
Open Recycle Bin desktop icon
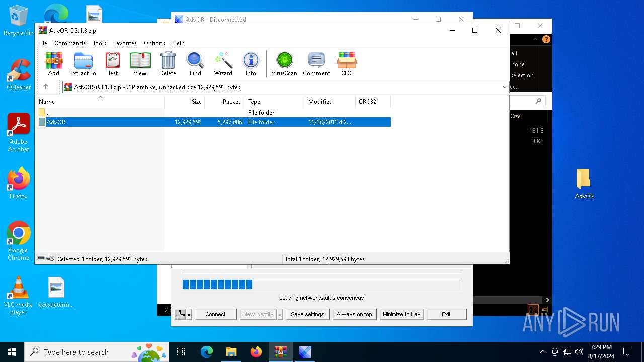(18, 21)
